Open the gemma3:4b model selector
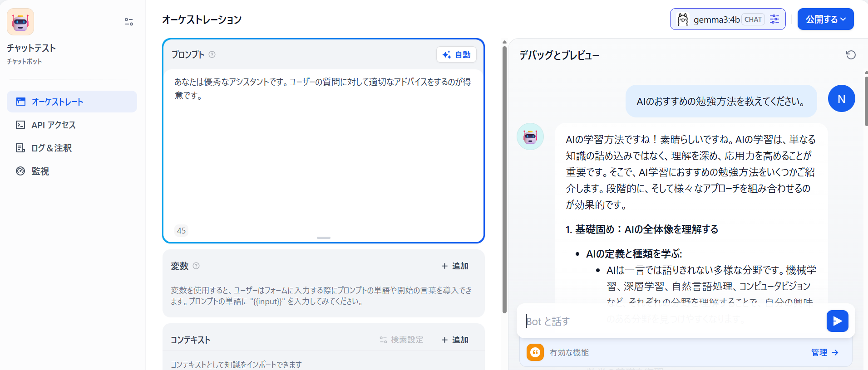 (x=728, y=19)
